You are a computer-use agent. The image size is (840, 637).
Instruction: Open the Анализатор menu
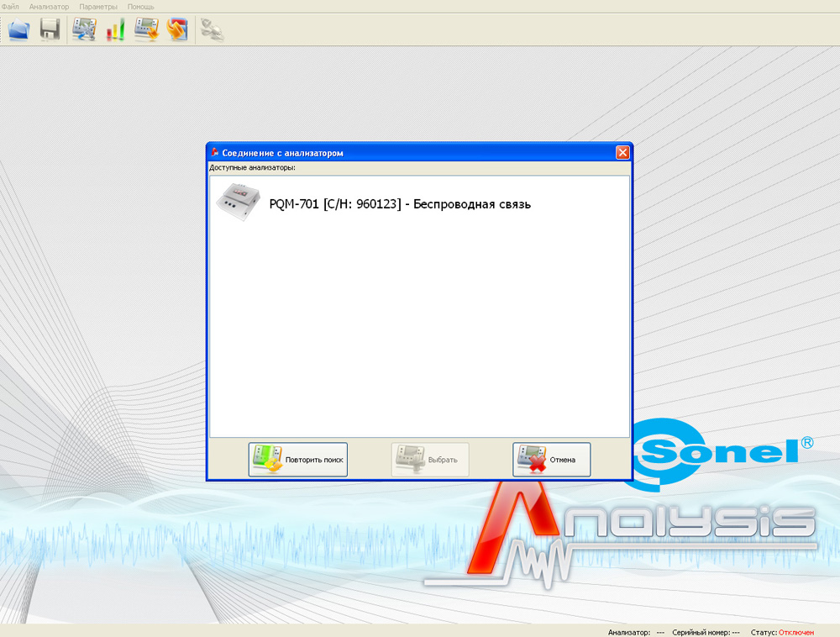(49, 7)
